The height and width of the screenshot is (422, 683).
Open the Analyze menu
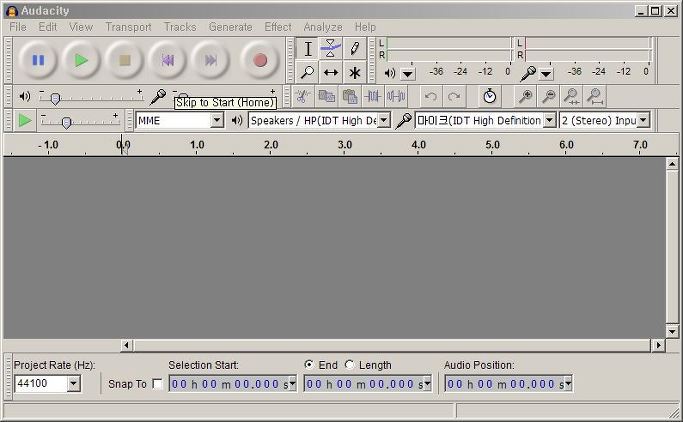[323, 27]
